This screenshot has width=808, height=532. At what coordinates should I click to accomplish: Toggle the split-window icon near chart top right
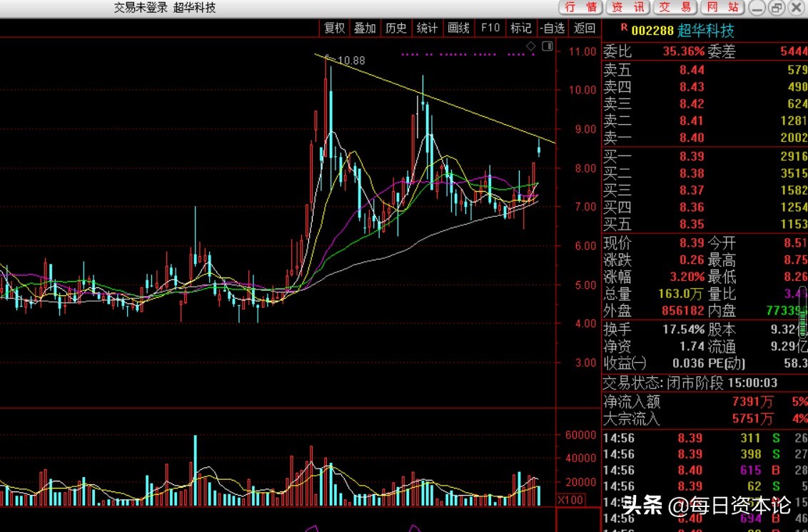(547, 45)
